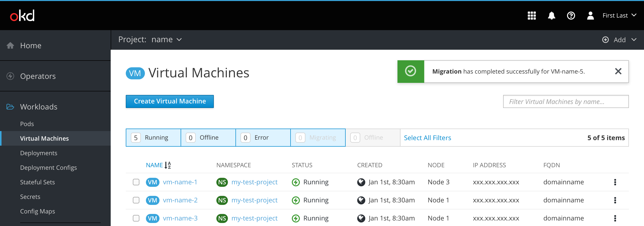Toggle the Migrating filter
644x226 pixels.
tap(318, 138)
